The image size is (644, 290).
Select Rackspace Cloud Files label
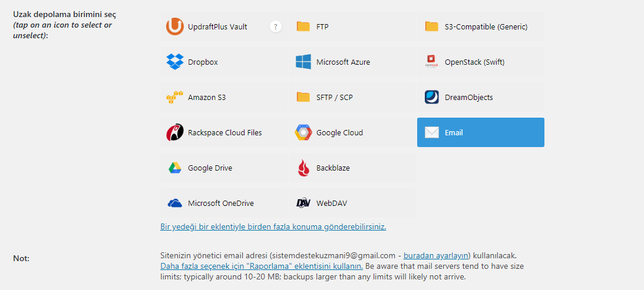pos(225,133)
